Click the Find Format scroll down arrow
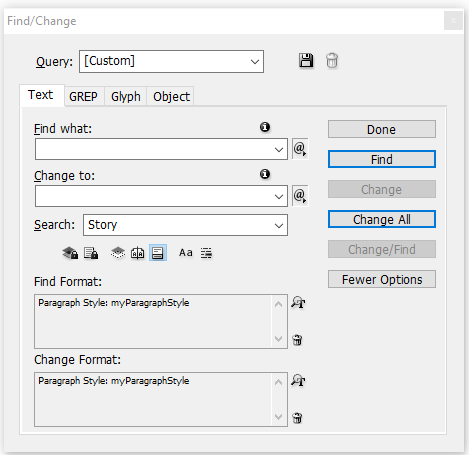This screenshot has width=469, height=455. (278, 339)
